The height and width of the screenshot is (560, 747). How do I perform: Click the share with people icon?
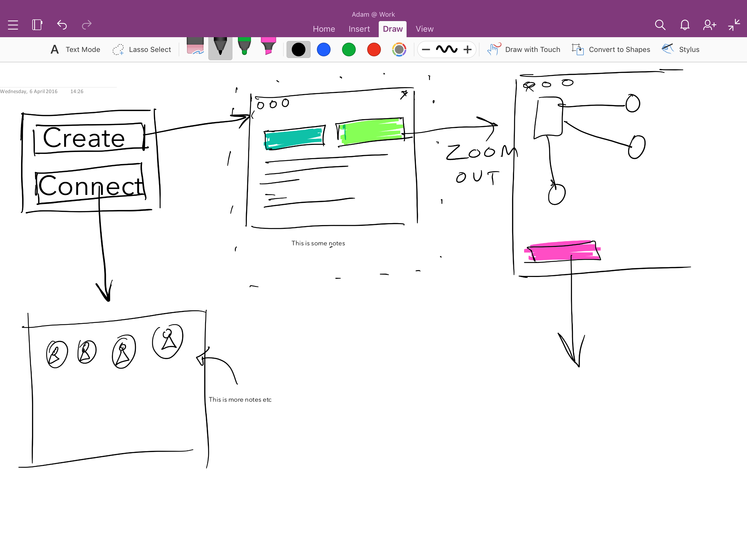[x=709, y=25]
